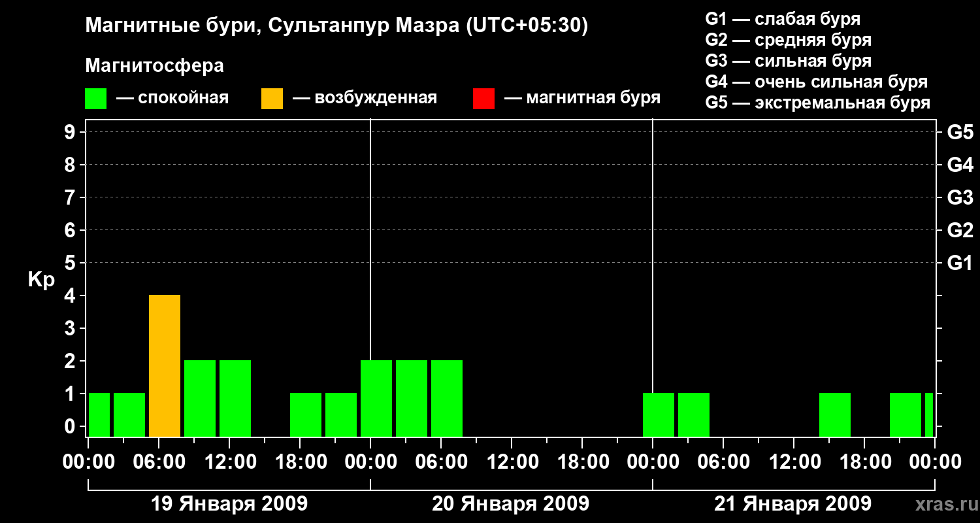Viewport: 980px width, 523px height.
Task: Click the red 'магнитная буря' legend swatch
Action: pyautogui.click(x=483, y=98)
